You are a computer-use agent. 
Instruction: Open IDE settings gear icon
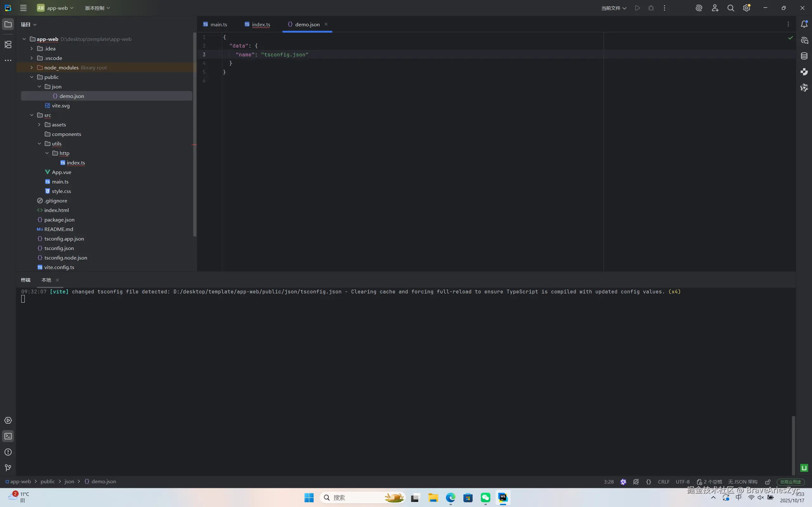tap(746, 8)
